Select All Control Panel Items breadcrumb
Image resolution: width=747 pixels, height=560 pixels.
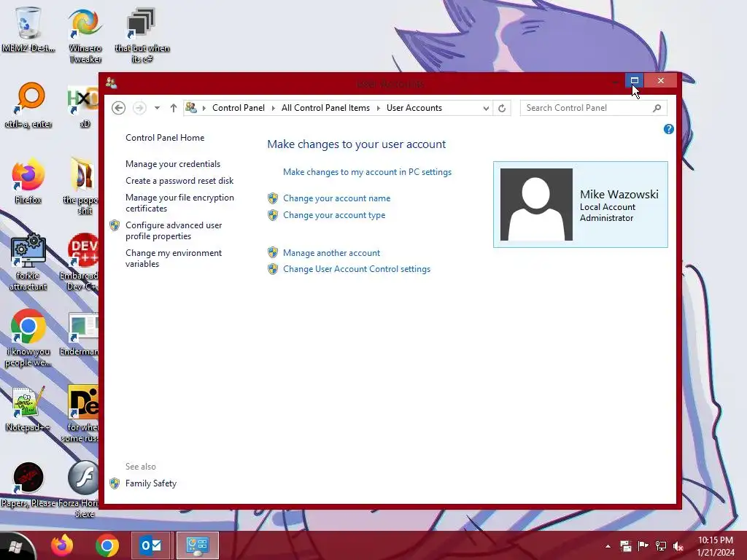[325, 108]
